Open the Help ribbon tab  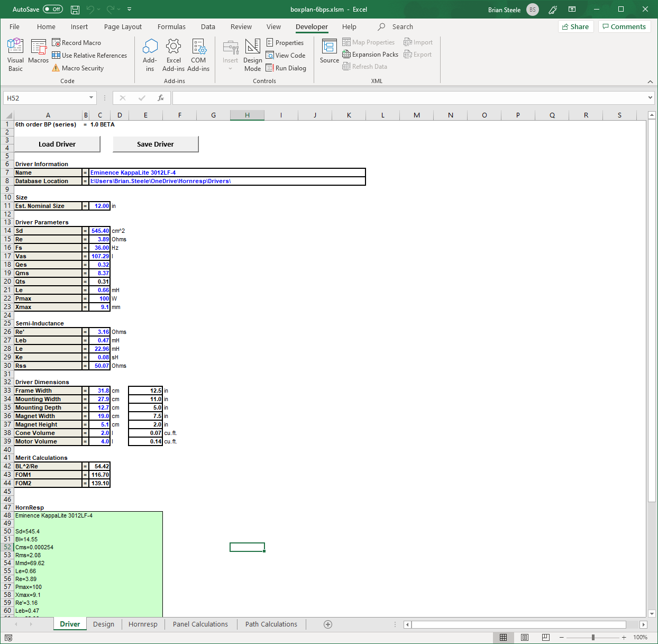pyautogui.click(x=349, y=26)
